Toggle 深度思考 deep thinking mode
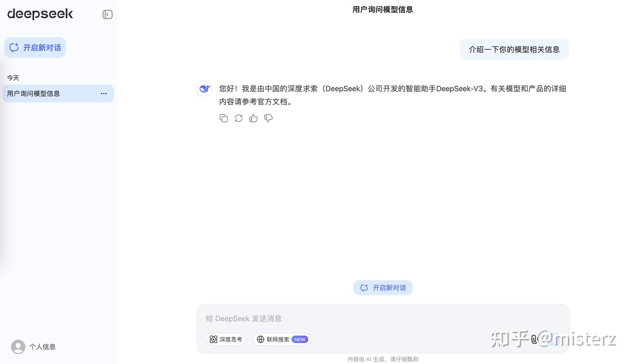The width and height of the screenshot is (632, 364). [226, 339]
